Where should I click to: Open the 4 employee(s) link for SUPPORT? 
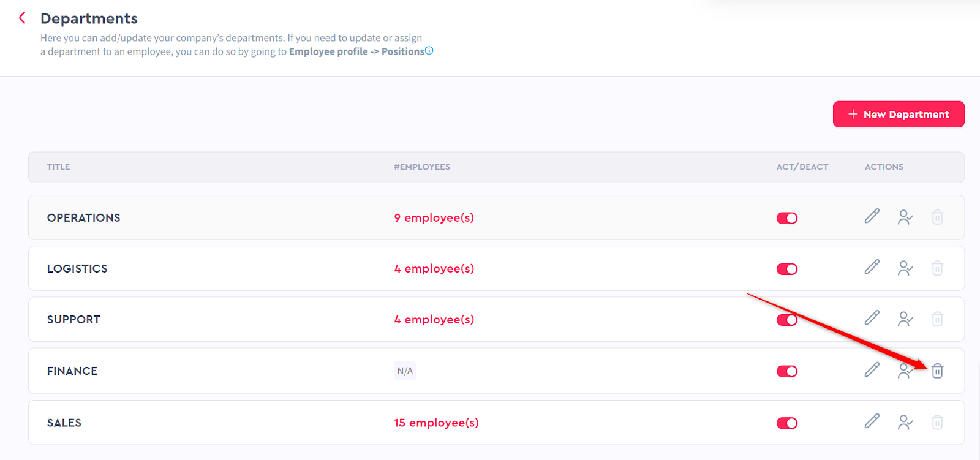click(x=434, y=320)
